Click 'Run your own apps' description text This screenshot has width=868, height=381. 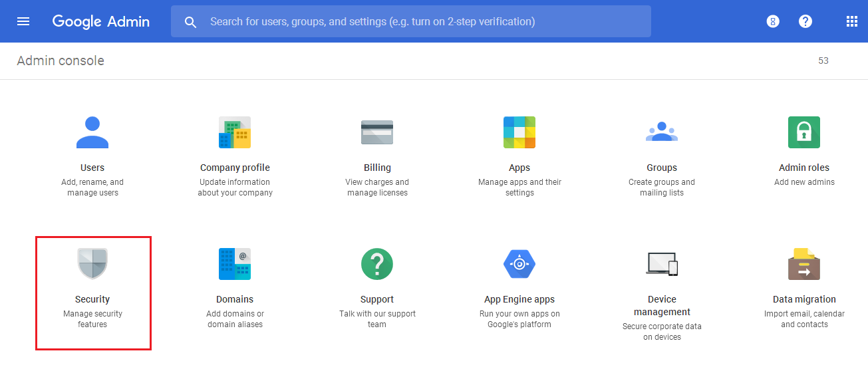coord(519,319)
